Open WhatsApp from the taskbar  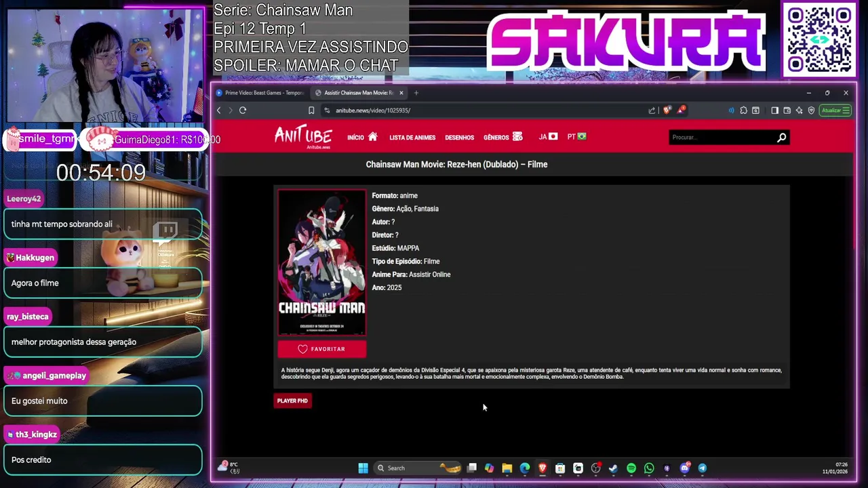[x=649, y=468]
